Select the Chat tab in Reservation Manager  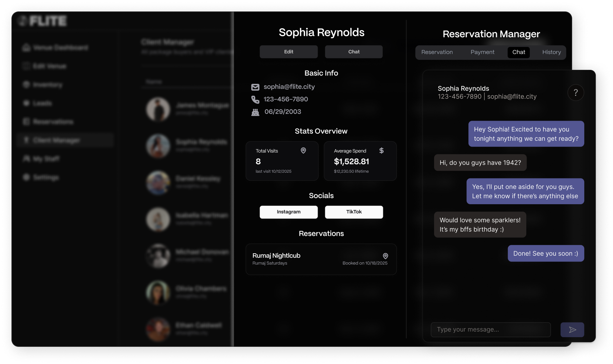[x=518, y=52]
